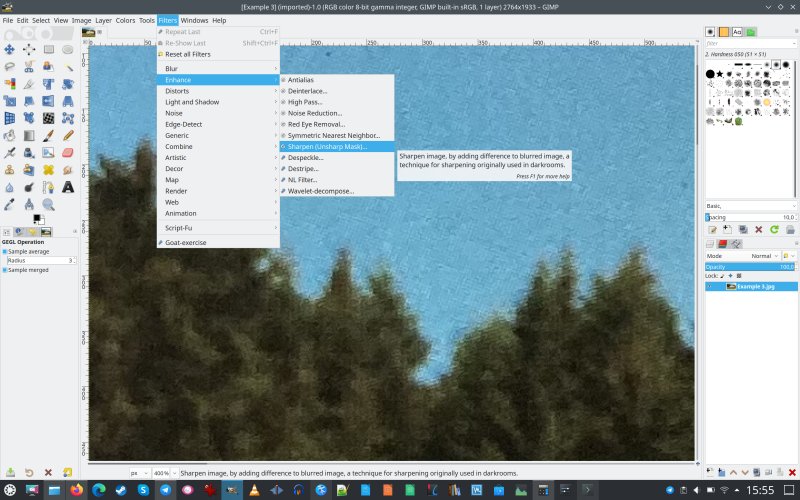Viewport: 800px width, 500px height.
Task: Toggle lock position icon in layers panel
Action: (x=730, y=276)
